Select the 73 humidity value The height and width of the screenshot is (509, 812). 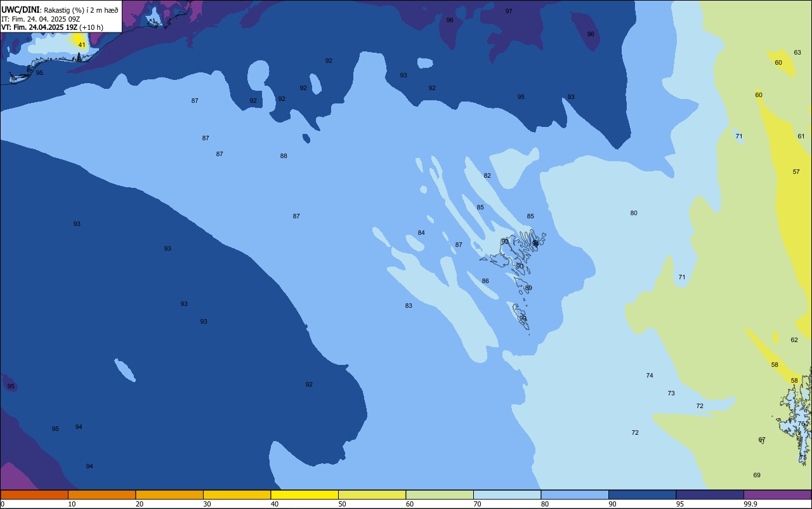pos(671,393)
